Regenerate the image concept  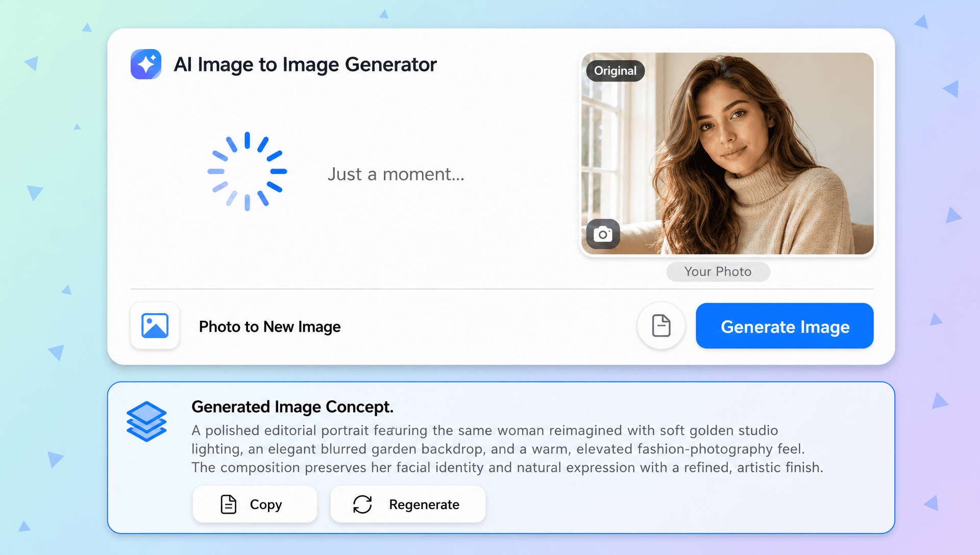tap(408, 504)
